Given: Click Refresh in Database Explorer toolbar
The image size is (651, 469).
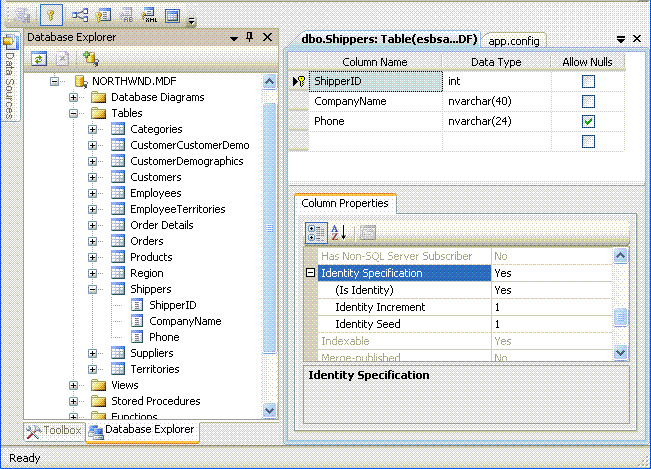Looking at the screenshot, I should click(39, 59).
